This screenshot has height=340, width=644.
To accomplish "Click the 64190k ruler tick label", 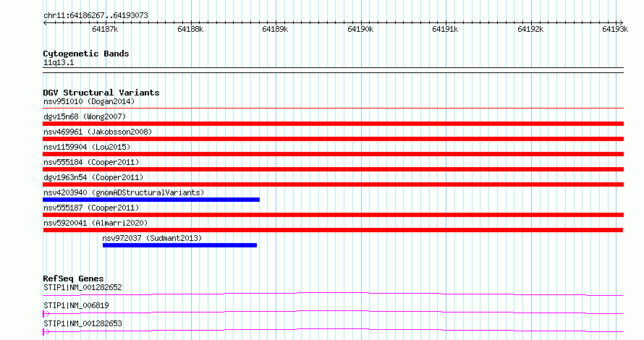I will pyautogui.click(x=360, y=29).
